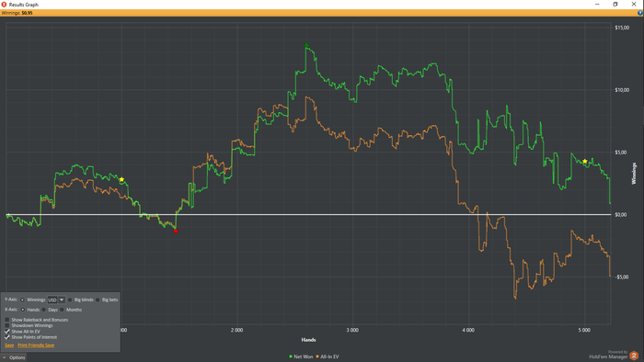
Task: Click the $10,00 axis label
Action: point(622,90)
